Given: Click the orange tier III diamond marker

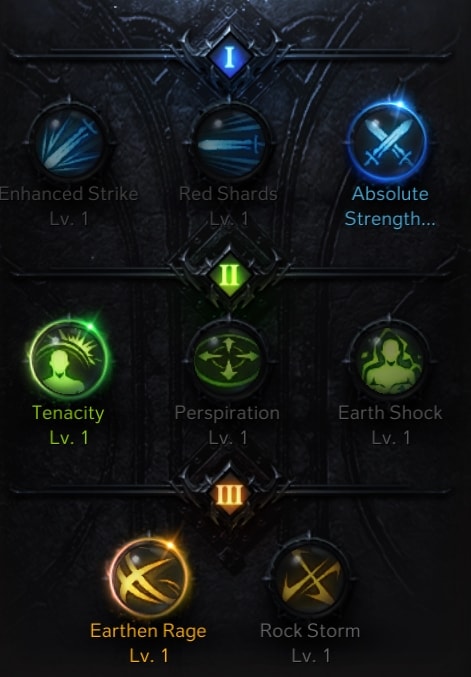Looking at the screenshot, I should coord(229,494).
